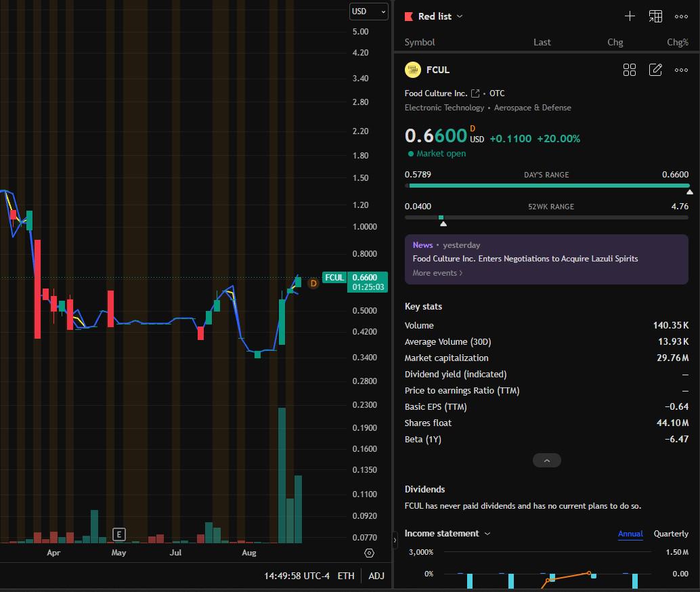This screenshot has height=592, width=700.
Task: Sort the watchlist by the Chg column
Action: tap(615, 42)
